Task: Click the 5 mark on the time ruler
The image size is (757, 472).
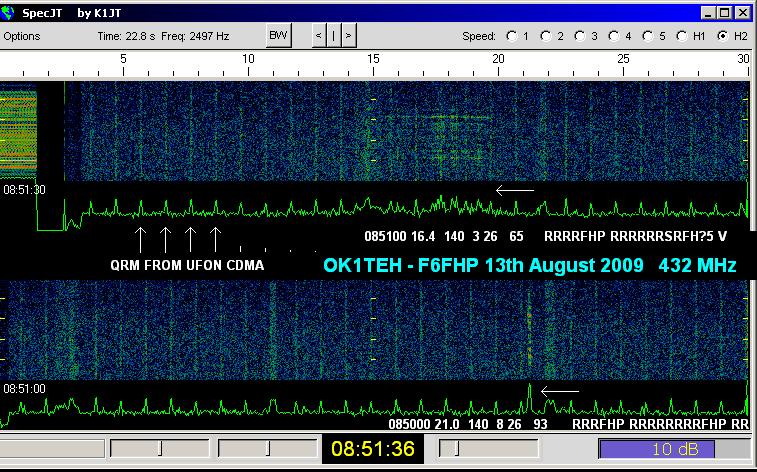Action: (124, 59)
